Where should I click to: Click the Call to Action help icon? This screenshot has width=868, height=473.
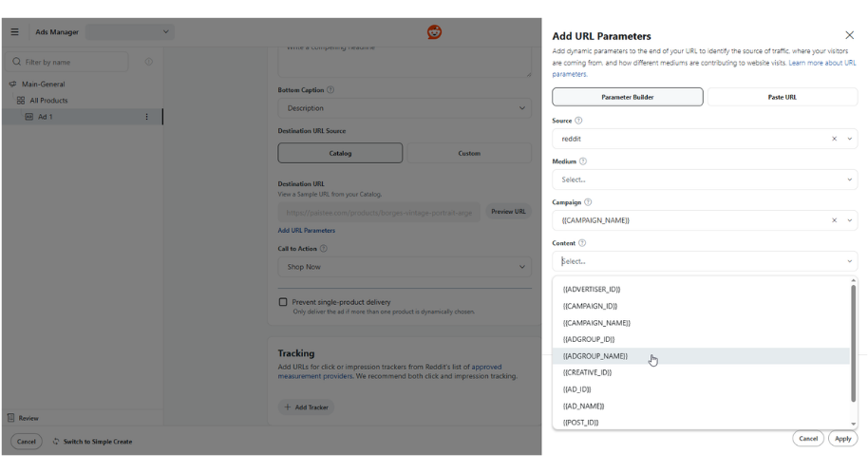pos(324,249)
